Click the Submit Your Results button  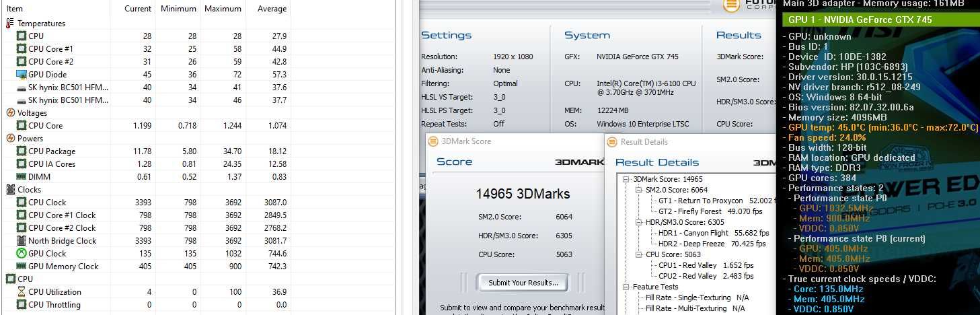coord(523,283)
